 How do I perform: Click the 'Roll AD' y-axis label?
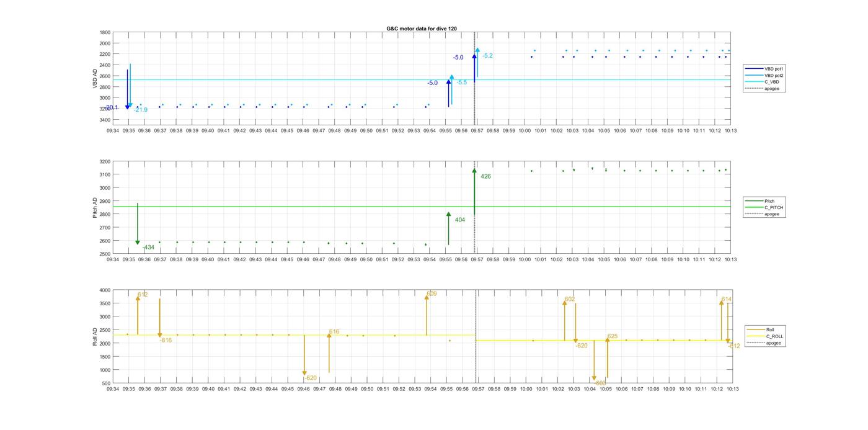tap(95, 336)
